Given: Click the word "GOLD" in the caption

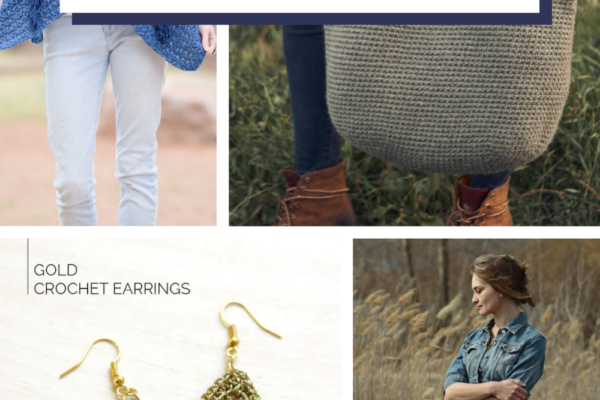Looking at the screenshot, I should 55,270.
